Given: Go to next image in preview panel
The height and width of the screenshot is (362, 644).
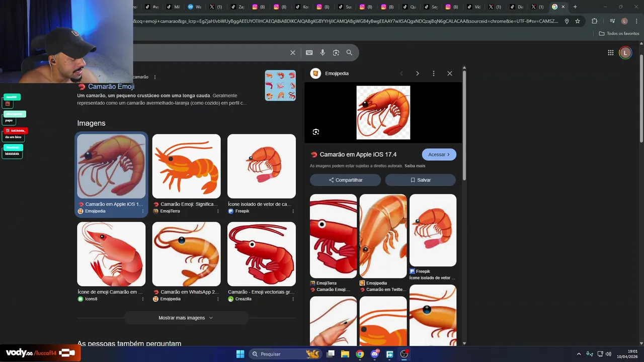Looking at the screenshot, I should pyautogui.click(x=417, y=73).
